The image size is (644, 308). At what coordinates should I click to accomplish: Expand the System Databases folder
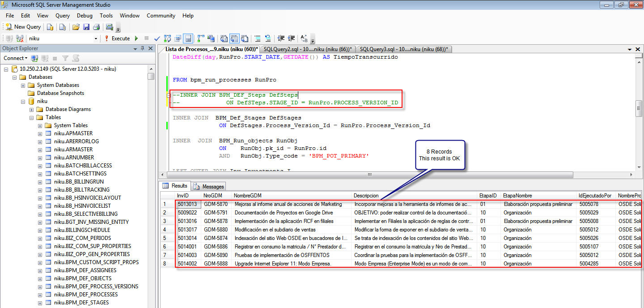point(23,85)
